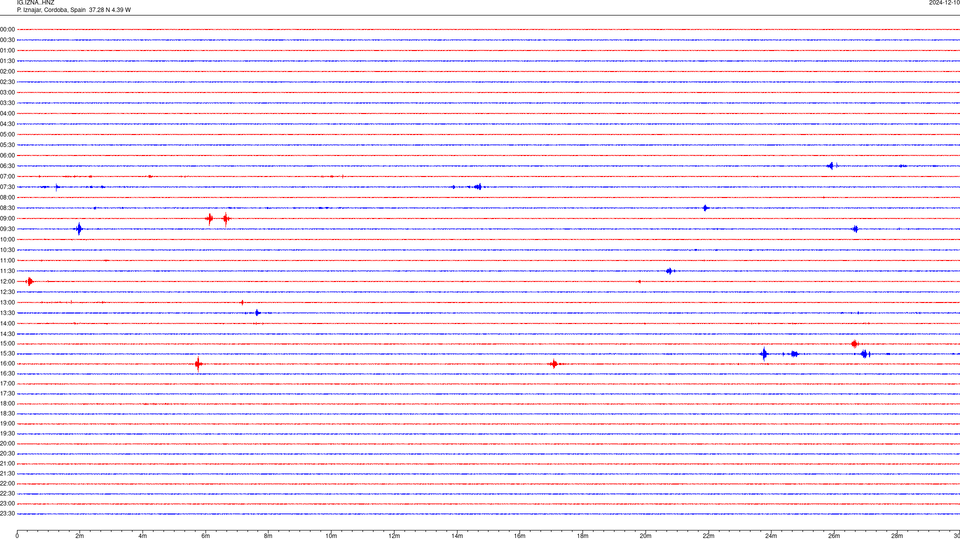Click the 'P. Iznajar, Cordoba, Spain' location text

[51, 10]
